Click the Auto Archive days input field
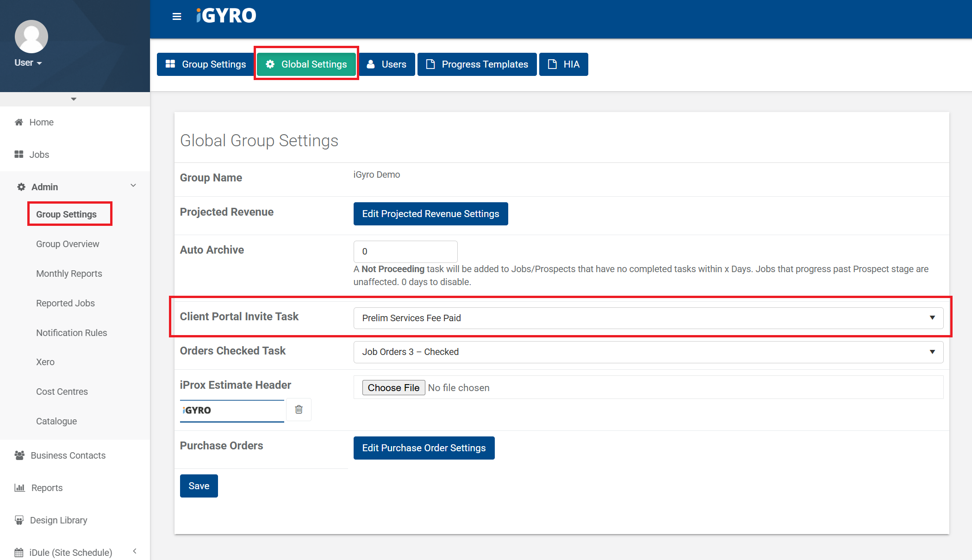Image resolution: width=972 pixels, height=560 pixels. click(x=405, y=251)
